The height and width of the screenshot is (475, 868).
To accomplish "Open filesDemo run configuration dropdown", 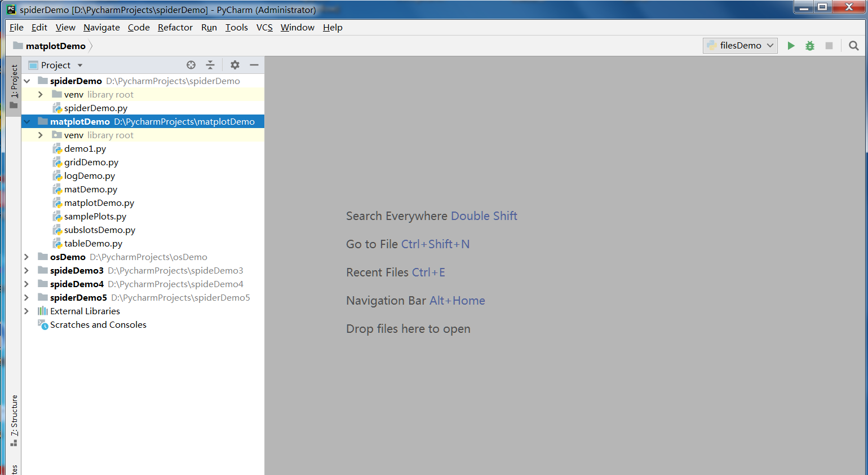I will 740,46.
